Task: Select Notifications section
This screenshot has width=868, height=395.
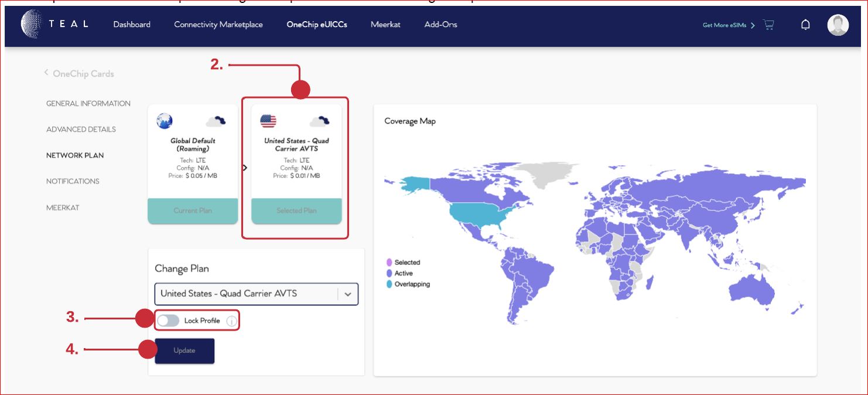Action: tap(73, 181)
